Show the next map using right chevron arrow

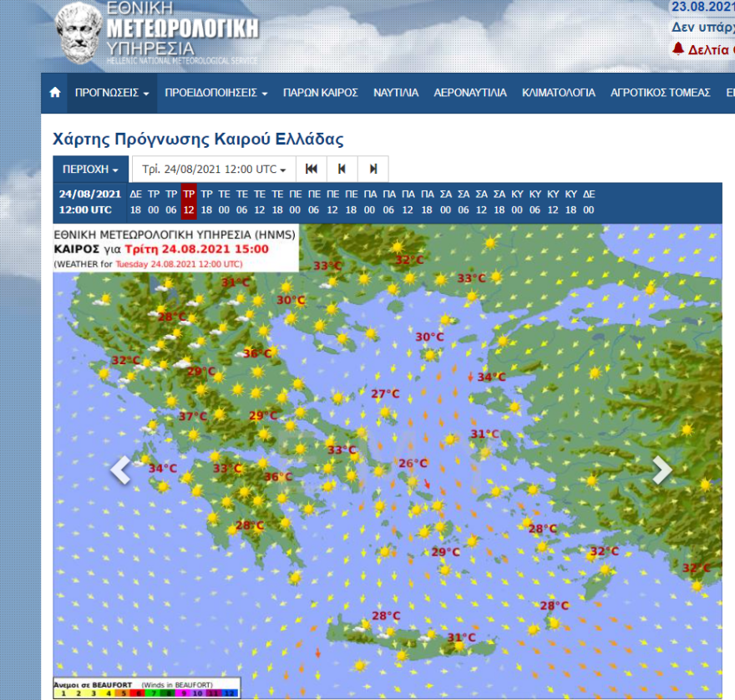click(661, 469)
